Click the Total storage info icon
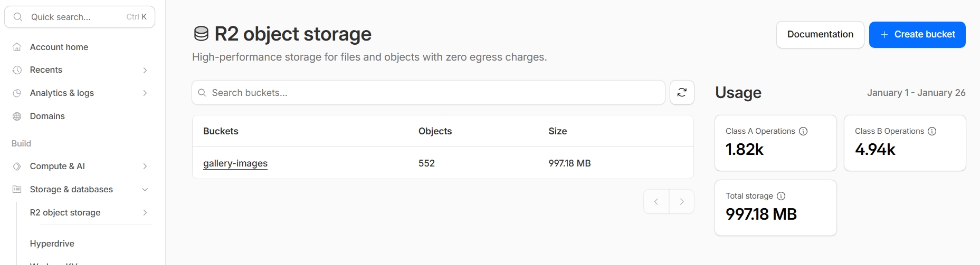980x265 pixels. coord(781,196)
